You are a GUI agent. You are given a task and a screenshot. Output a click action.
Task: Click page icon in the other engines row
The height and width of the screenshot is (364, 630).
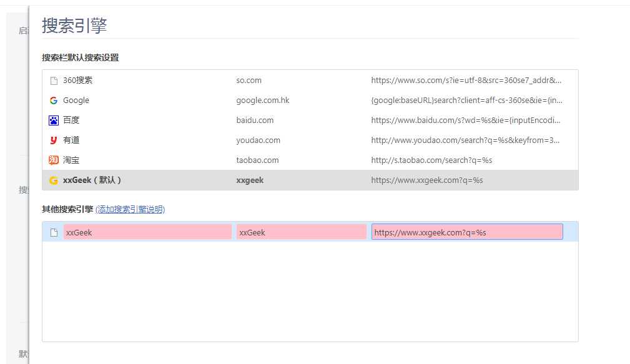tap(54, 233)
